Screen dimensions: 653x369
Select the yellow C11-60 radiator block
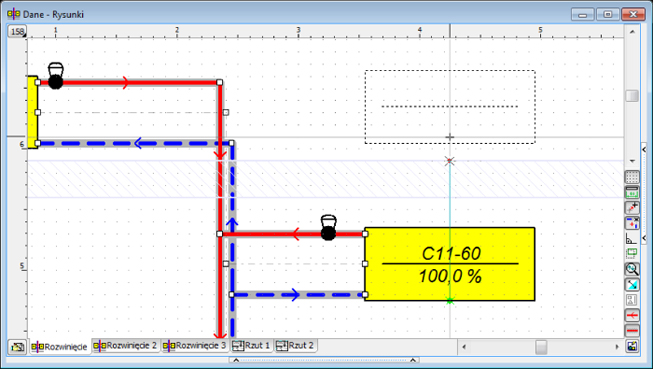click(450, 264)
